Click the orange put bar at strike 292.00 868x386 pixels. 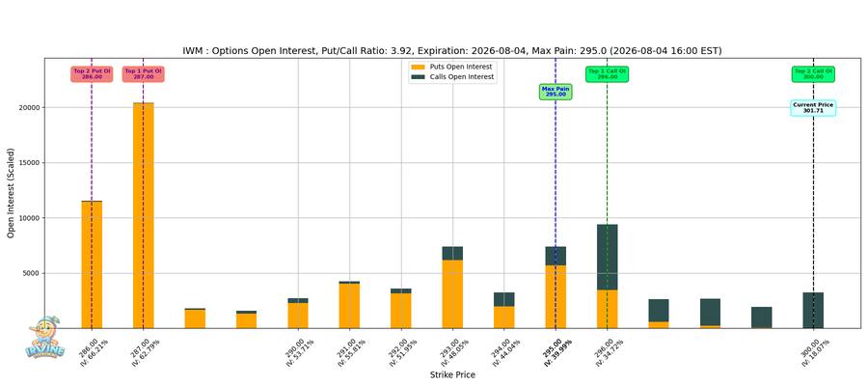pos(401,311)
